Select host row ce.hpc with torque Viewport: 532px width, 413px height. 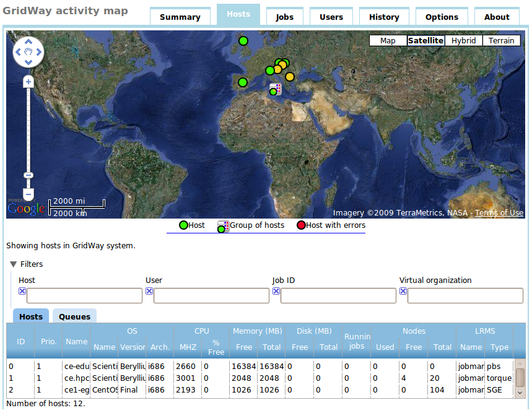tap(261, 378)
